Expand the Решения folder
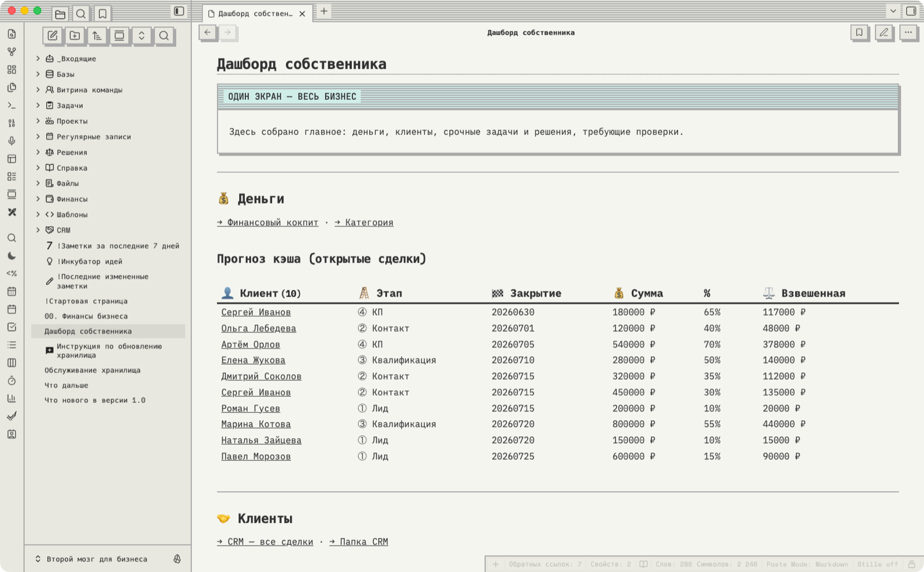924x572 pixels. 38,152
